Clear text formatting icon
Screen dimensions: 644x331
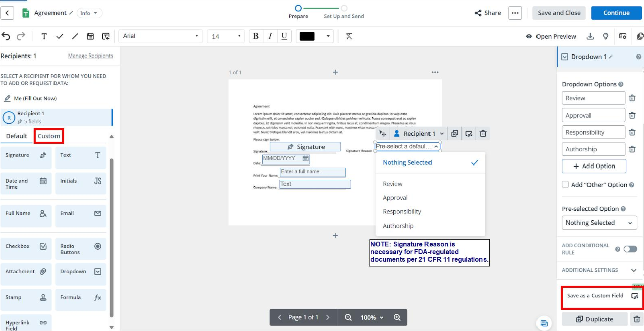[x=349, y=36]
